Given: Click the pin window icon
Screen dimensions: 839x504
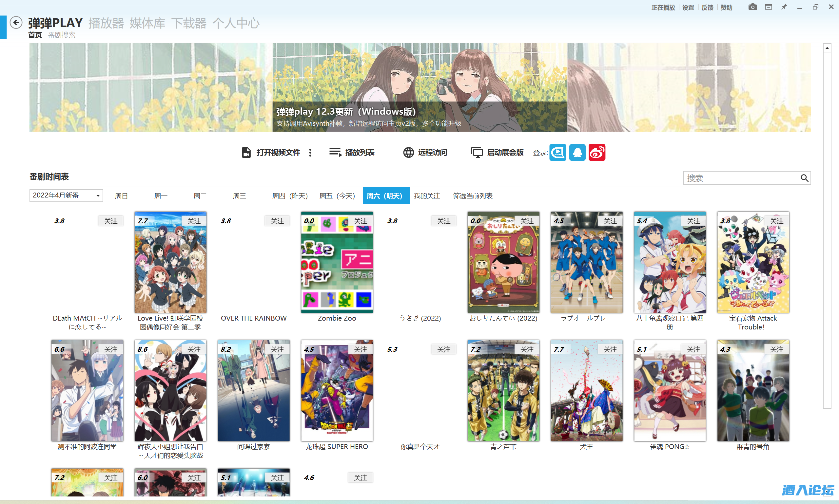Looking at the screenshot, I should [784, 7].
